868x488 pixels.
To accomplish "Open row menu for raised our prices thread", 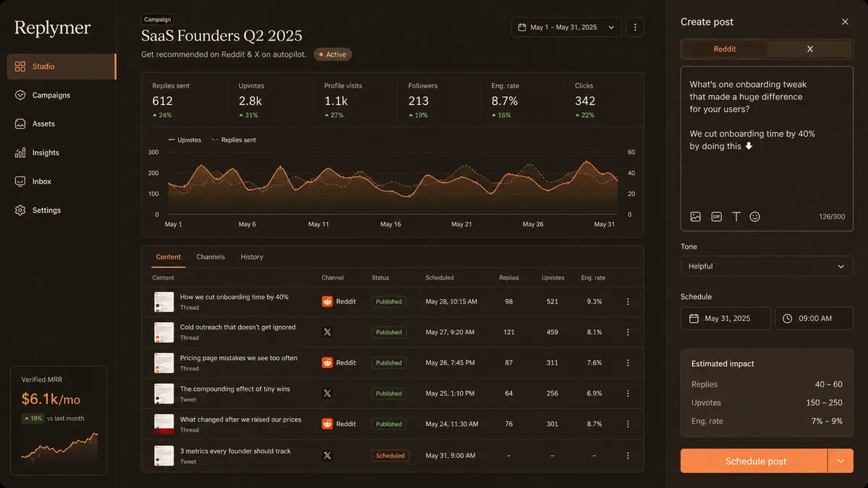I will pyautogui.click(x=628, y=424).
